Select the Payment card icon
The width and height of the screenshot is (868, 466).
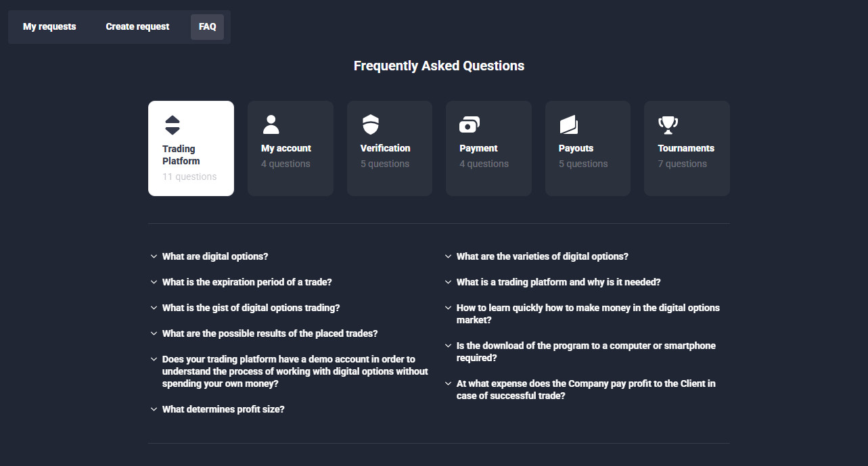pyautogui.click(x=470, y=124)
